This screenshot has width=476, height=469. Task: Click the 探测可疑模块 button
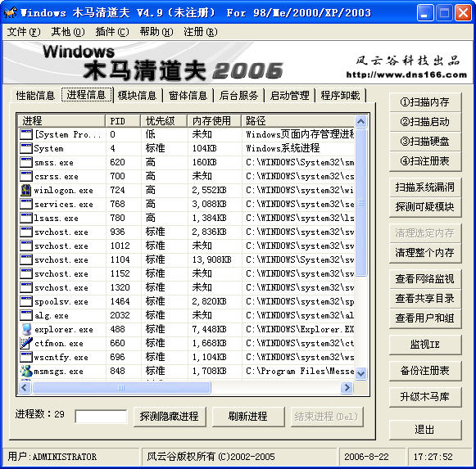click(x=425, y=207)
